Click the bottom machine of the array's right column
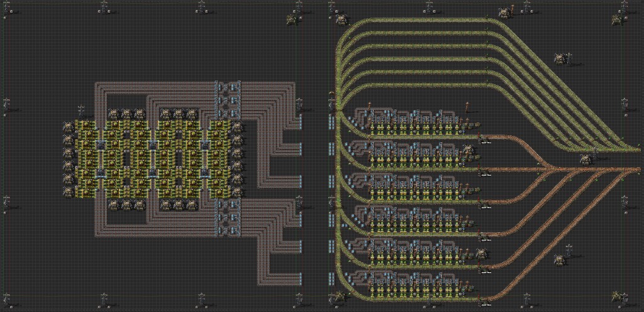This screenshot has height=312, width=644. click(x=237, y=191)
